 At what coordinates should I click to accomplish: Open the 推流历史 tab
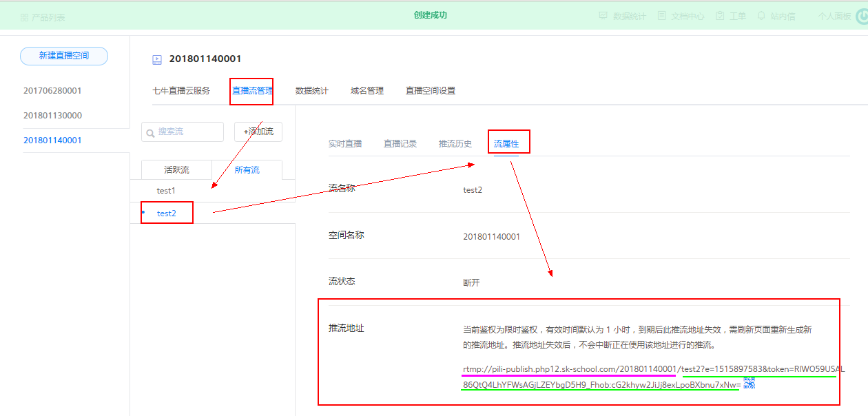click(455, 144)
